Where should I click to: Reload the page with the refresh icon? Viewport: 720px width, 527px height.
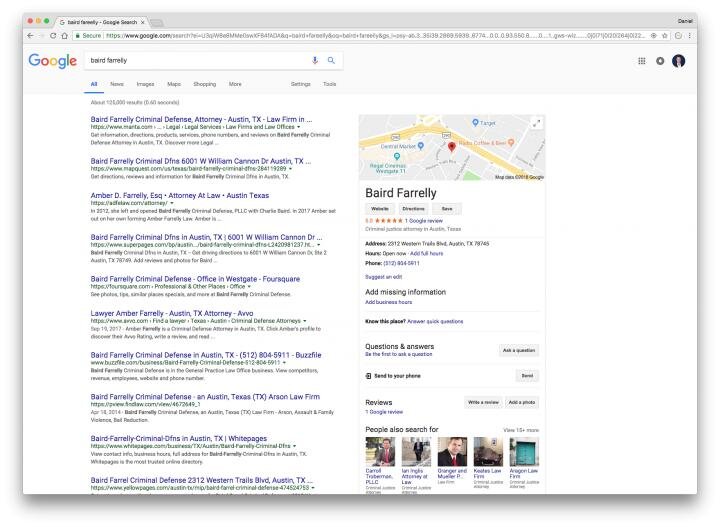coord(53,36)
